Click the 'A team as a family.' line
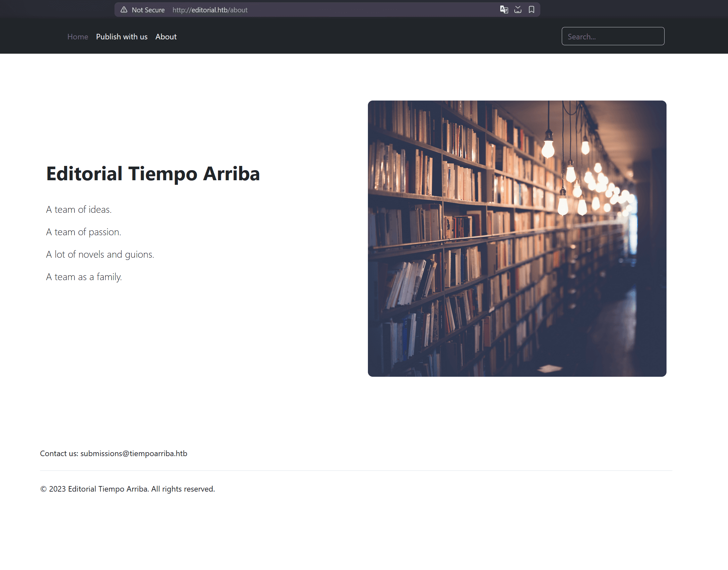The height and width of the screenshot is (570, 728). 84,277
